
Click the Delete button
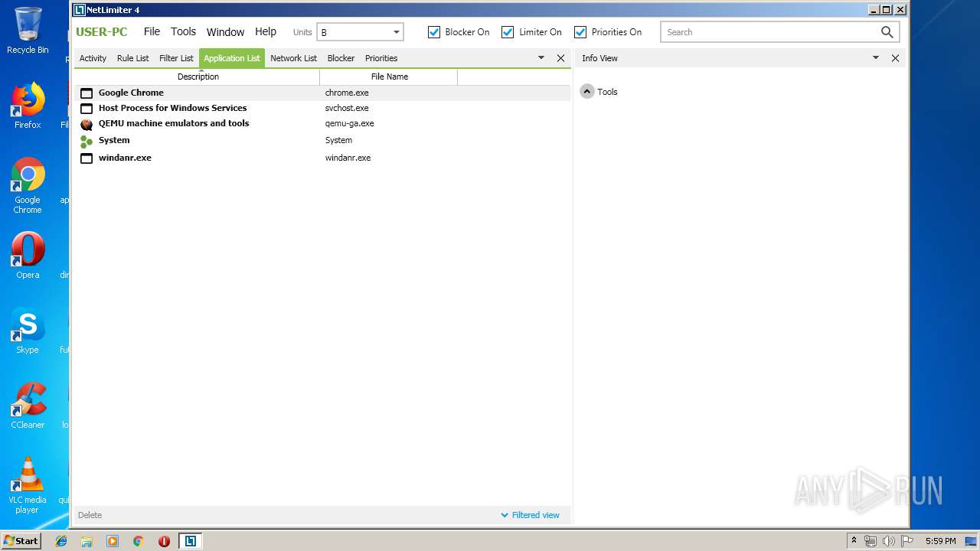(90, 515)
